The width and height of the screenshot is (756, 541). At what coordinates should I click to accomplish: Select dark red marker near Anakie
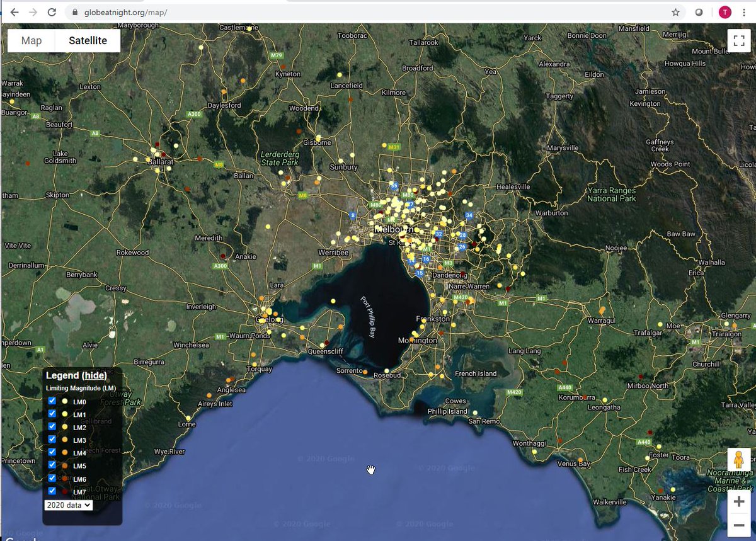tap(222, 256)
